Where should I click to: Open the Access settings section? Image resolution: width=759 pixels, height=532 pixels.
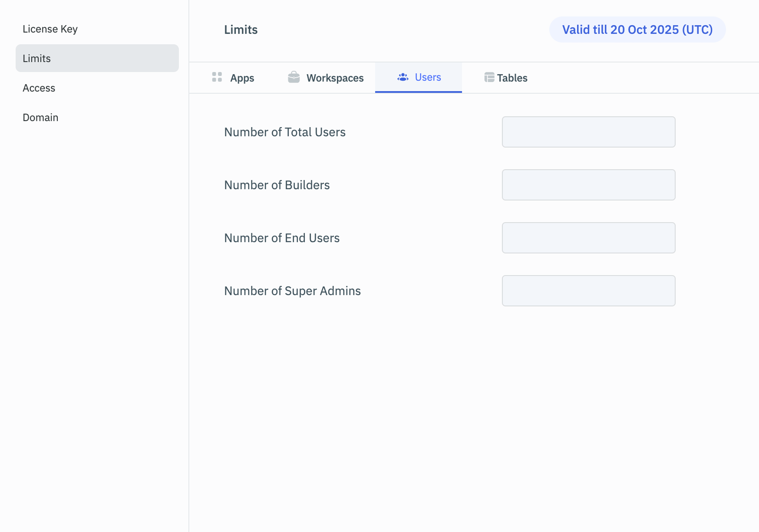pyautogui.click(x=39, y=88)
